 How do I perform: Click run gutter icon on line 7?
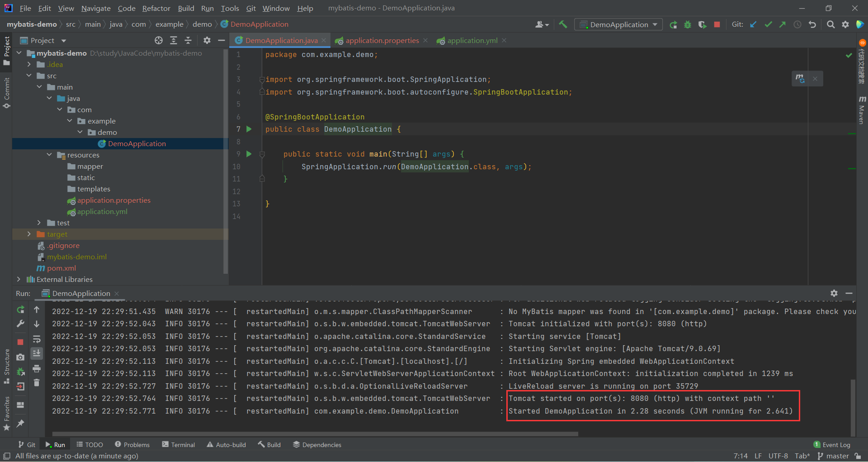click(x=249, y=129)
